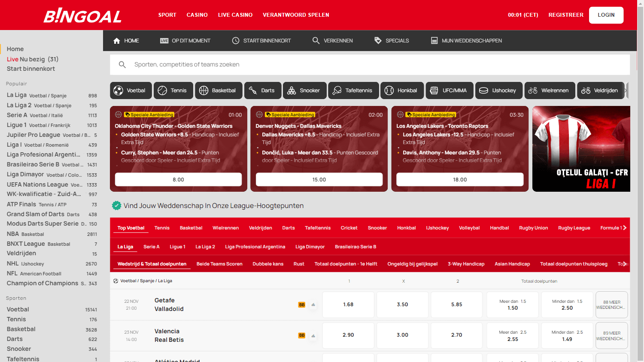
Task: Click the clock icon for Start Binnenkort
Action: coord(236,41)
